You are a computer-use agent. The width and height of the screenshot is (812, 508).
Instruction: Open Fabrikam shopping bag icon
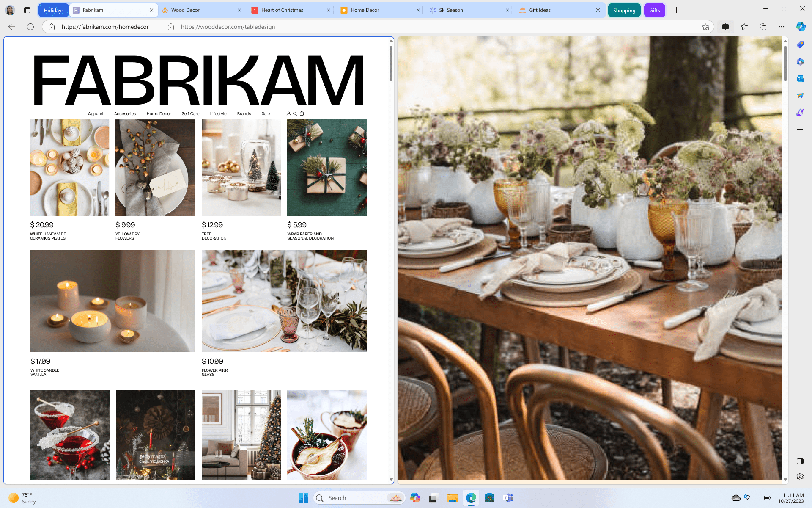[x=302, y=113]
